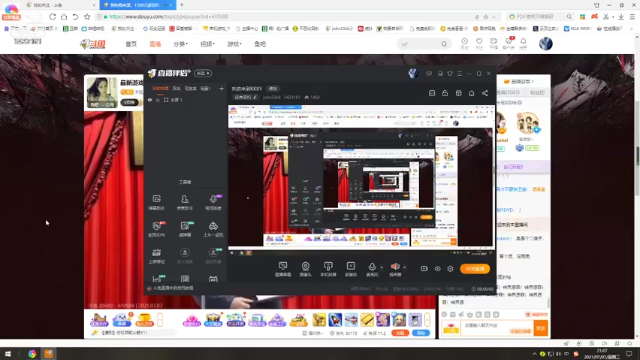Open the lock icon beside room info
The width and height of the screenshot is (640, 360).
(445, 93)
